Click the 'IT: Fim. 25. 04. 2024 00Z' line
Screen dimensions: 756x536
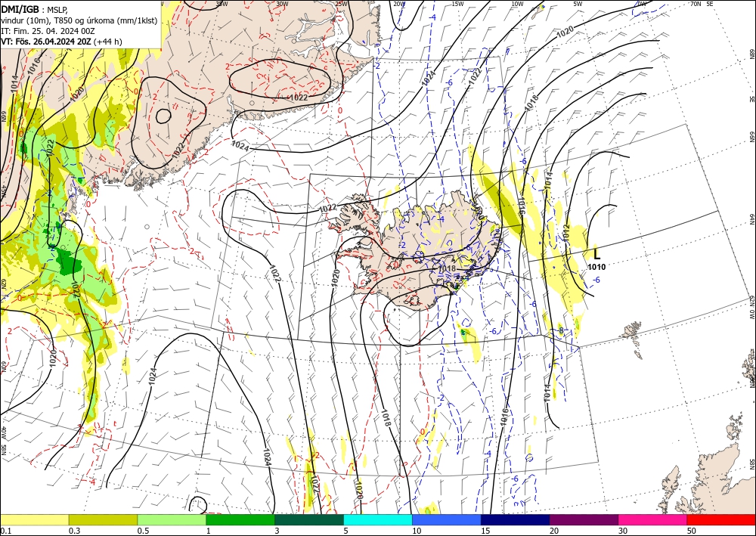47,31
